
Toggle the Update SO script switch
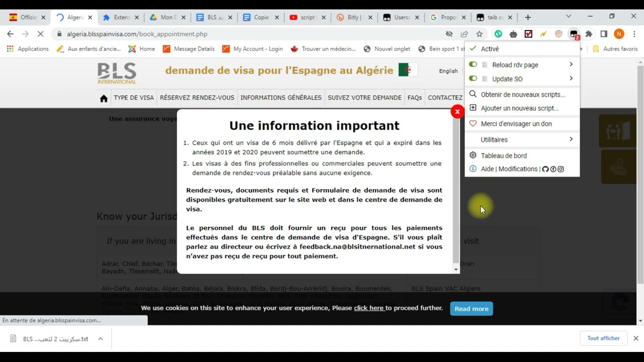(473, 78)
